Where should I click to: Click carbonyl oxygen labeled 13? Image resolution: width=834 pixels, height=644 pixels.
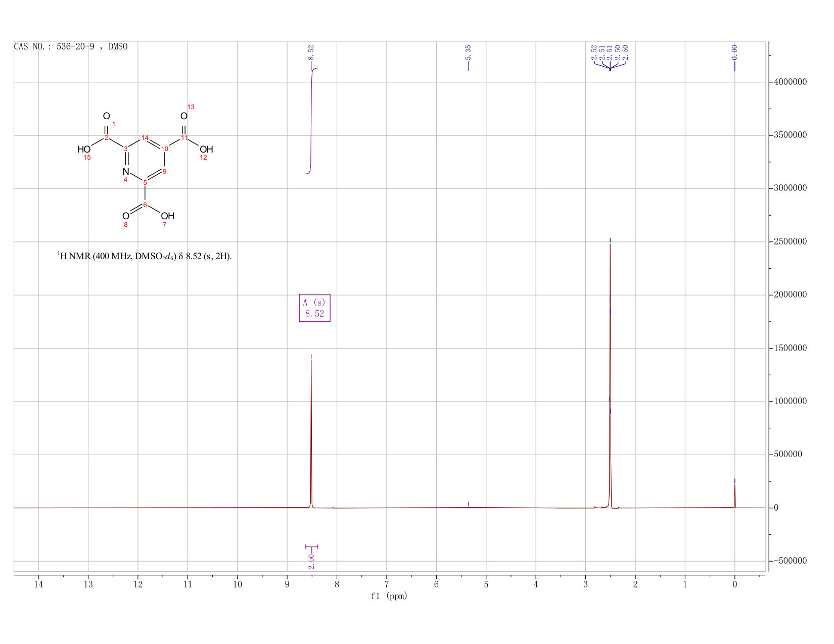tap(183, 116)
